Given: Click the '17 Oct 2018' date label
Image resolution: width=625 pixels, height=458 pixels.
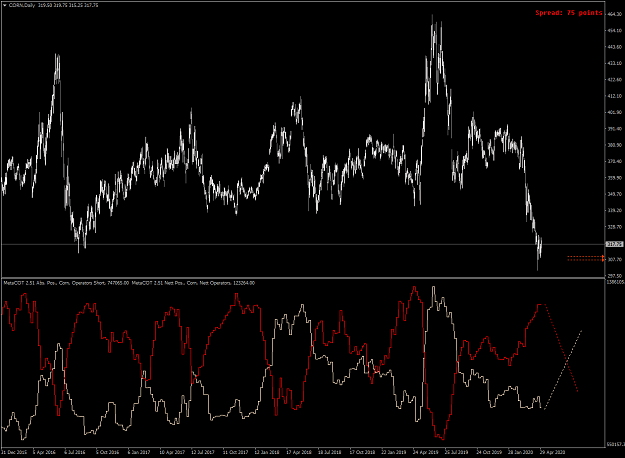Looking at the screenshot, I should (x=362, y=452).
